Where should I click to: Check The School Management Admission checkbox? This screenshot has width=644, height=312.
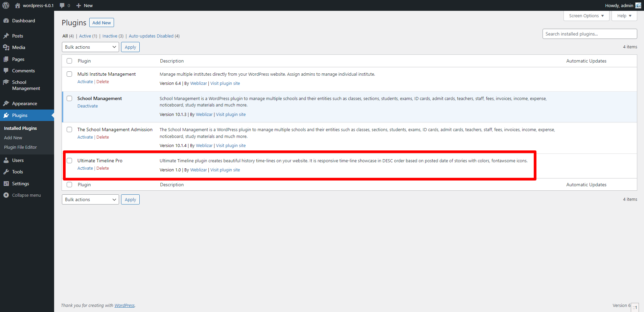pyautogui.click(x=69, y=129)
